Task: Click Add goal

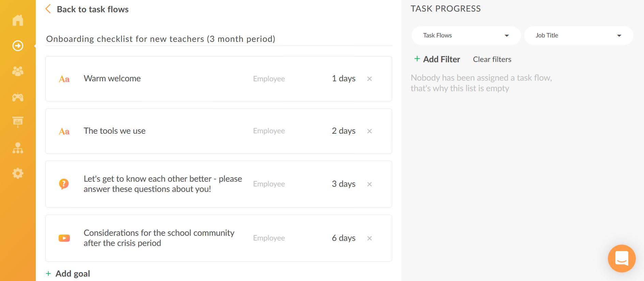Action: tap(68, 274)
